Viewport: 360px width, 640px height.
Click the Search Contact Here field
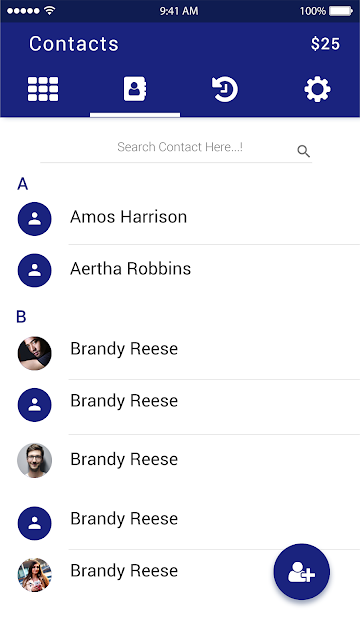click(x=176, y=149)
